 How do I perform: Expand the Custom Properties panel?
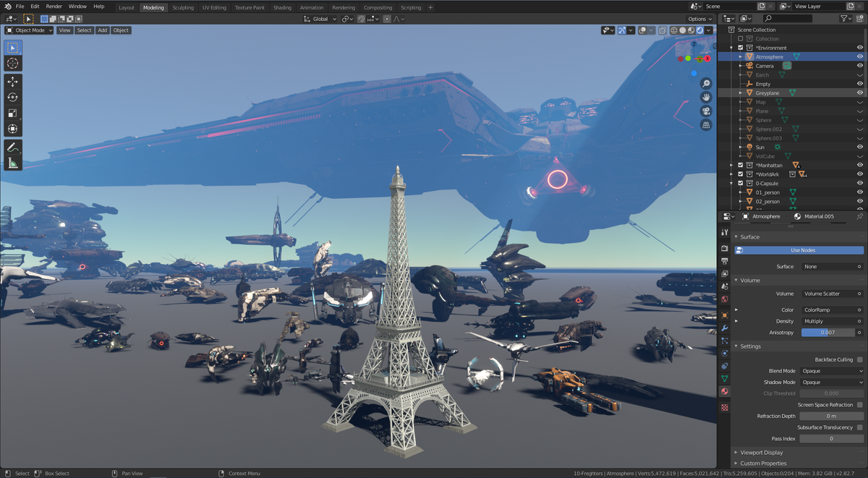[763, 464]
